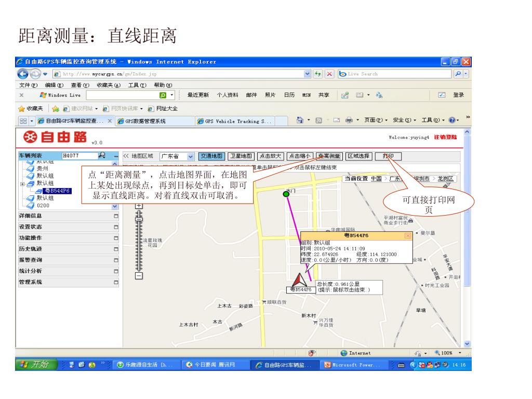Open the 收藏夹(A) menu
This screenshot has width=532, height=399.
click(x=109, y=85)
